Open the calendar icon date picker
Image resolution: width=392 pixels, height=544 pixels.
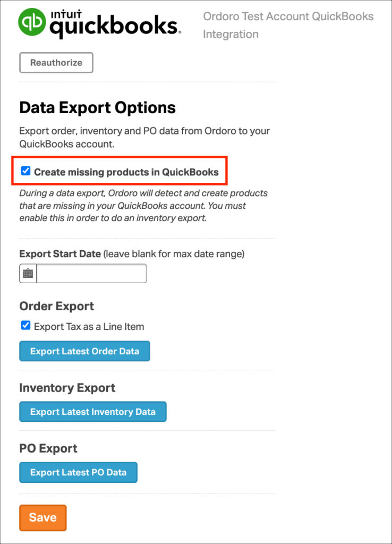(x=28, y=274)
